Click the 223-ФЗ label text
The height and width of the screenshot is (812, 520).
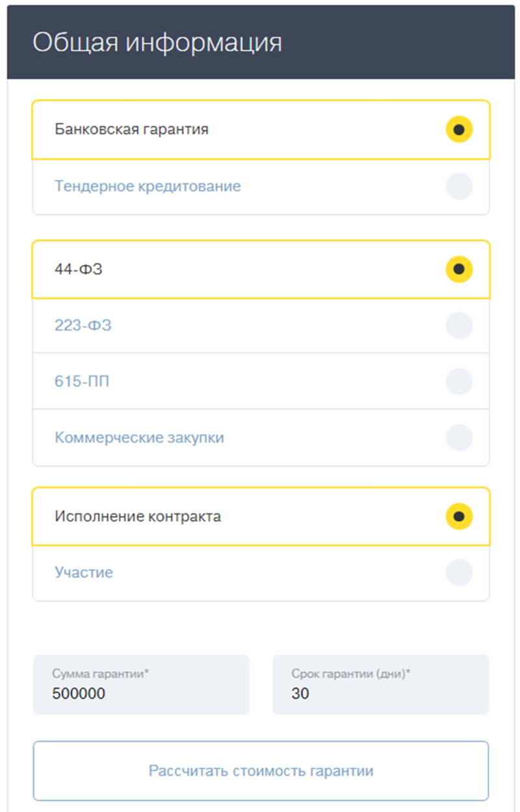83,325
